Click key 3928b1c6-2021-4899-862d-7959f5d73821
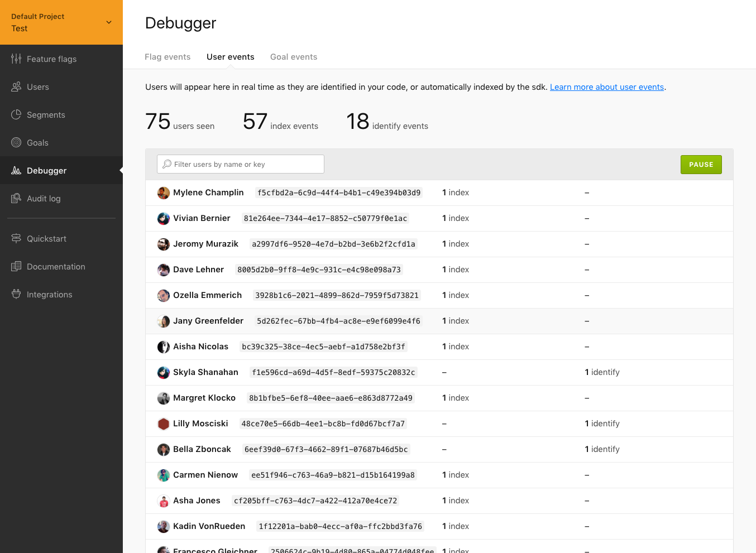Screen dimensions: 756x553 [337, 295]
